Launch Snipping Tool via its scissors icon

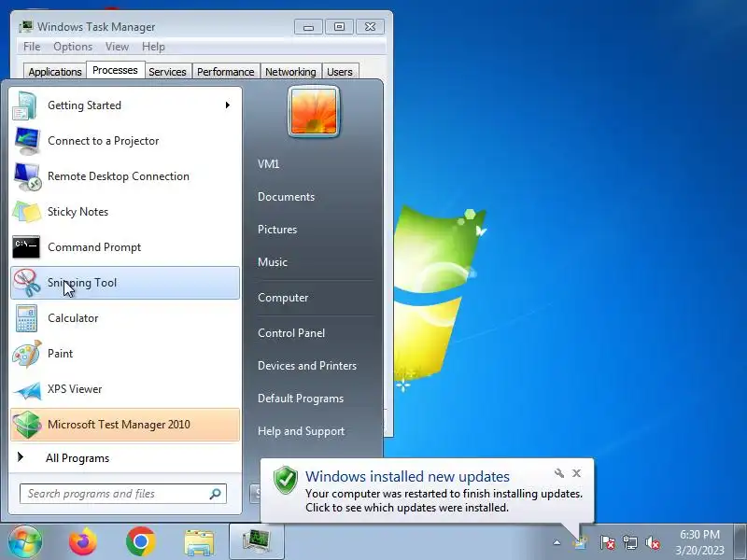26,283
